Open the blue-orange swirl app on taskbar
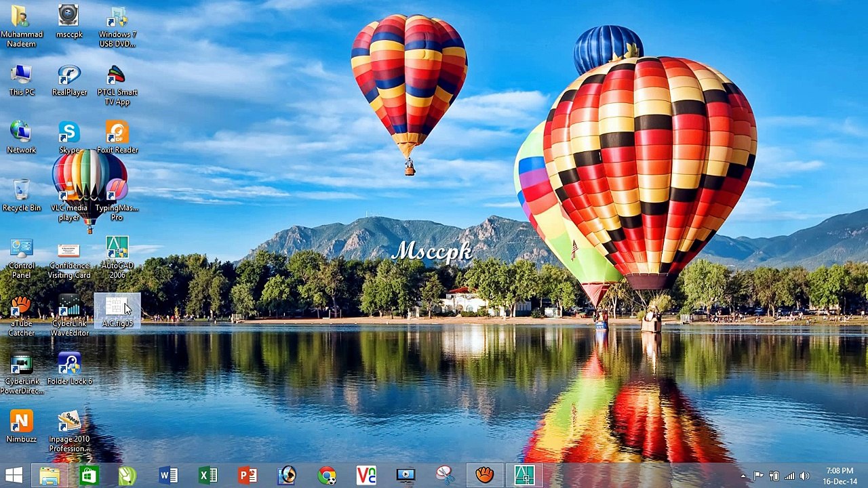 coord(287,475)
